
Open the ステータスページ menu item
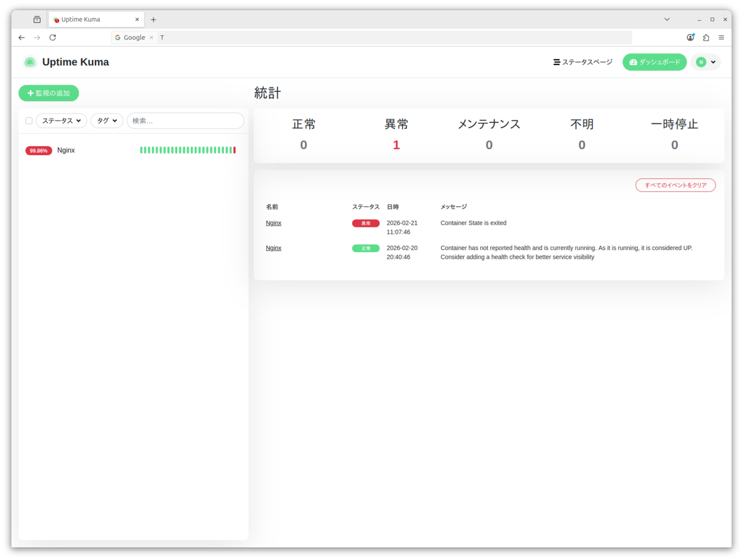pyautogui.click(x=583, y=62)
